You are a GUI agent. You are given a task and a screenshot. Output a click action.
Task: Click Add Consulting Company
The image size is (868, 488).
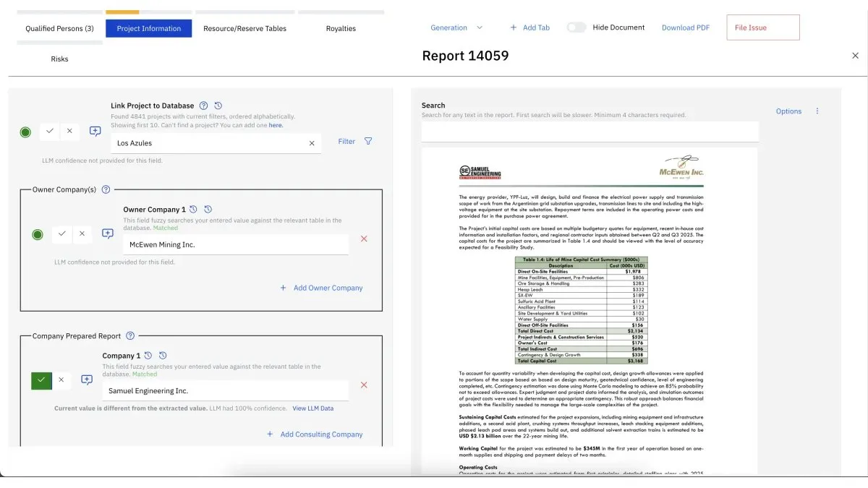315,434
